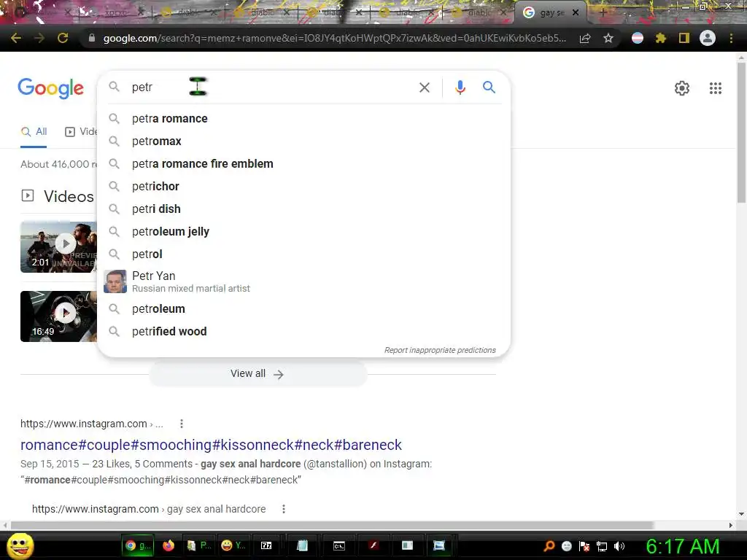Choose the petra romance fire emblem suggestion

tap(303, 164)
